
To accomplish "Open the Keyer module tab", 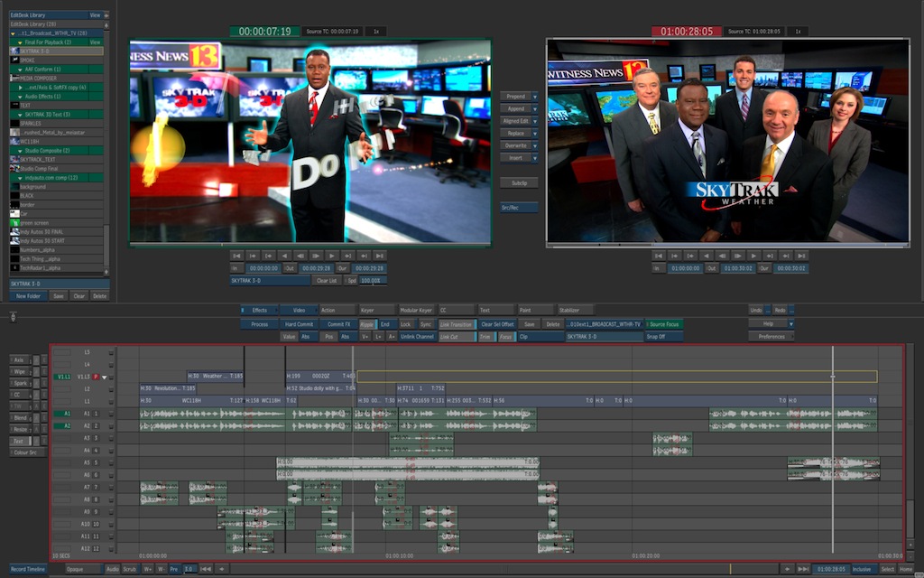I will (x=377, y=311).
